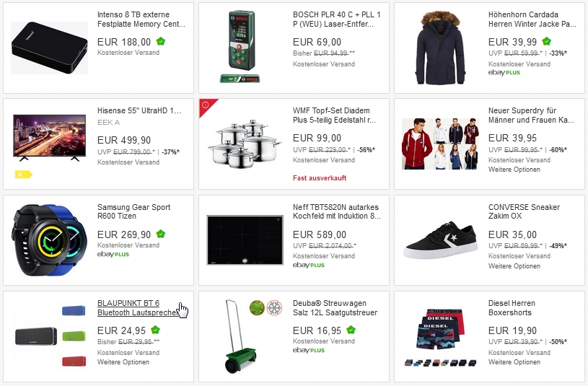The height and width of the screenshot is (386, 588).
Task: Click the eBay Plus logo under Neff Kochfeld
Action: 309,266
